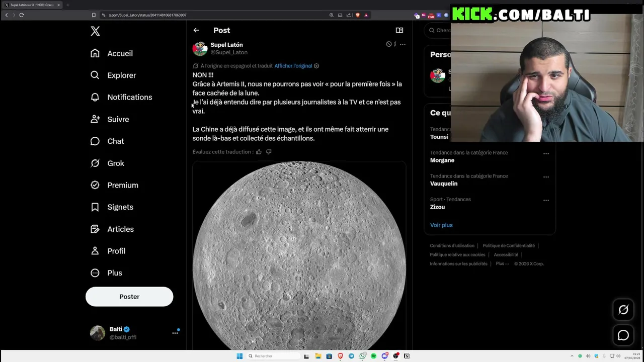644x362 pixels.
Task: Open reader view book icon
Action: pos(399,30)
